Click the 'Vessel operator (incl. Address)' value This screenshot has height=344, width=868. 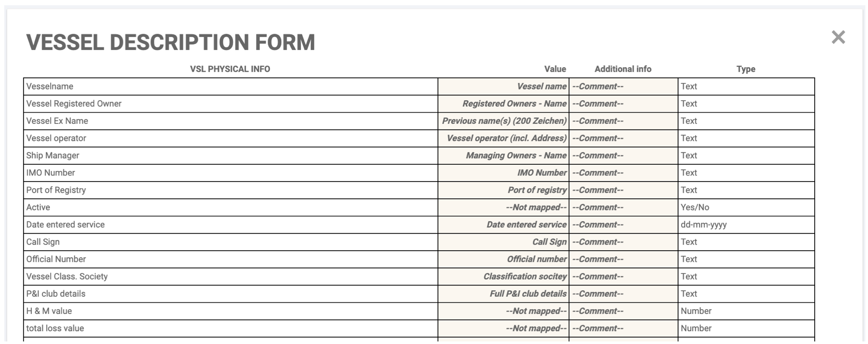506,138
